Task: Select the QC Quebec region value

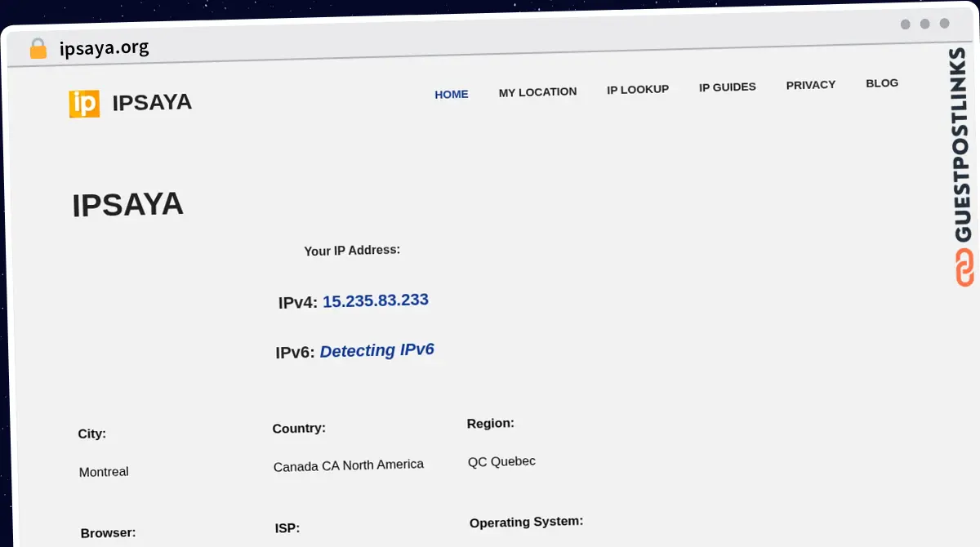Action: click(501, 461)
